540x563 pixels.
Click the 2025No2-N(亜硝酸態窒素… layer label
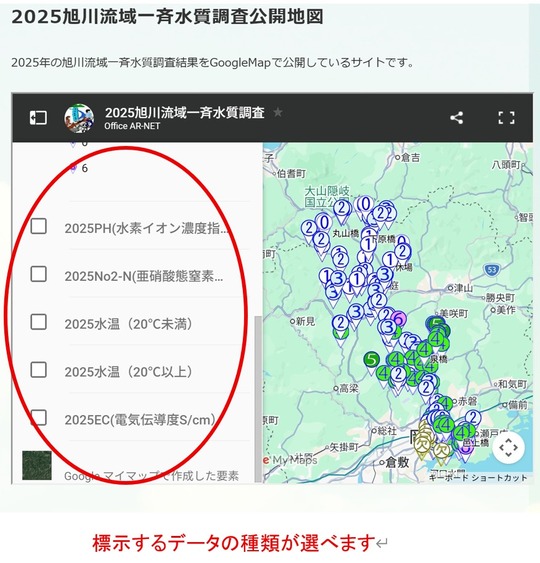144,276
